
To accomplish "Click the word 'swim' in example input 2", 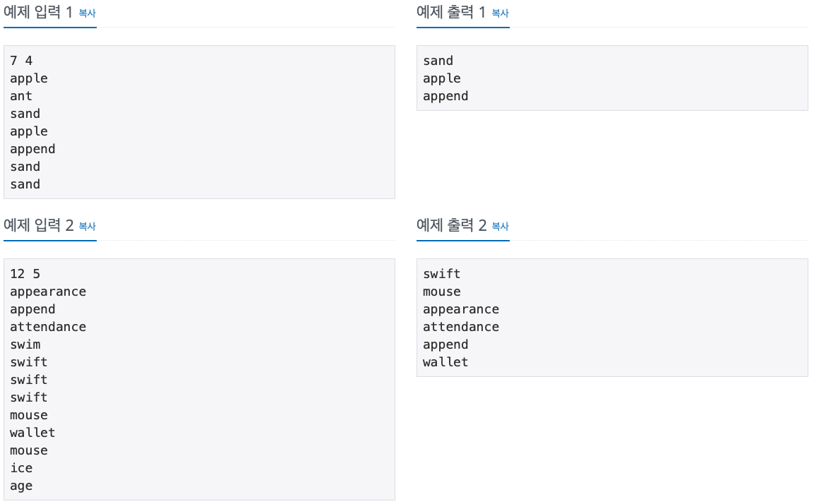I will pos(25,344).
